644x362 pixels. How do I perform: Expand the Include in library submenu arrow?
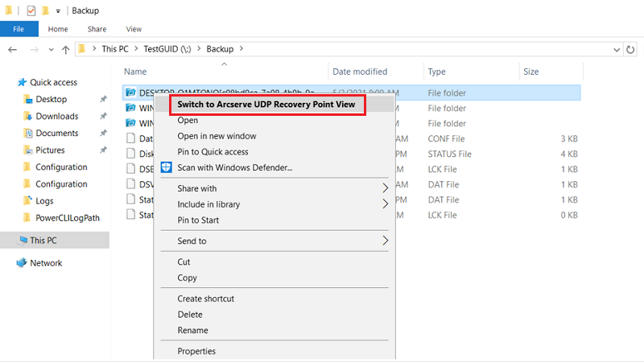coord(386,204)
